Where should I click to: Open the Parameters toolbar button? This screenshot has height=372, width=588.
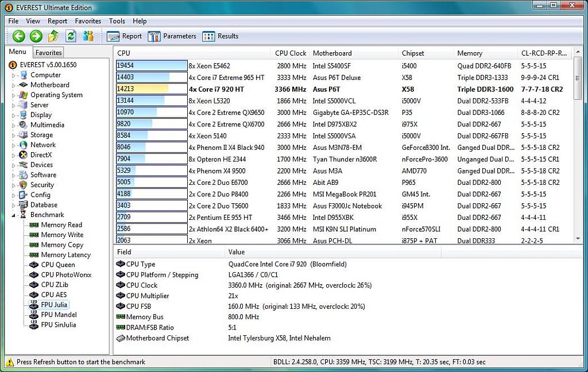point(172,36)
